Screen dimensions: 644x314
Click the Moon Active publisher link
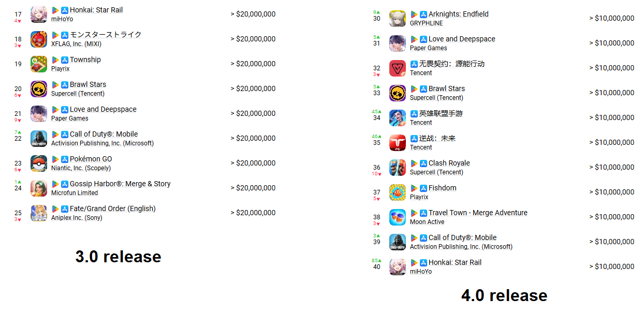(x=427, y=222)
